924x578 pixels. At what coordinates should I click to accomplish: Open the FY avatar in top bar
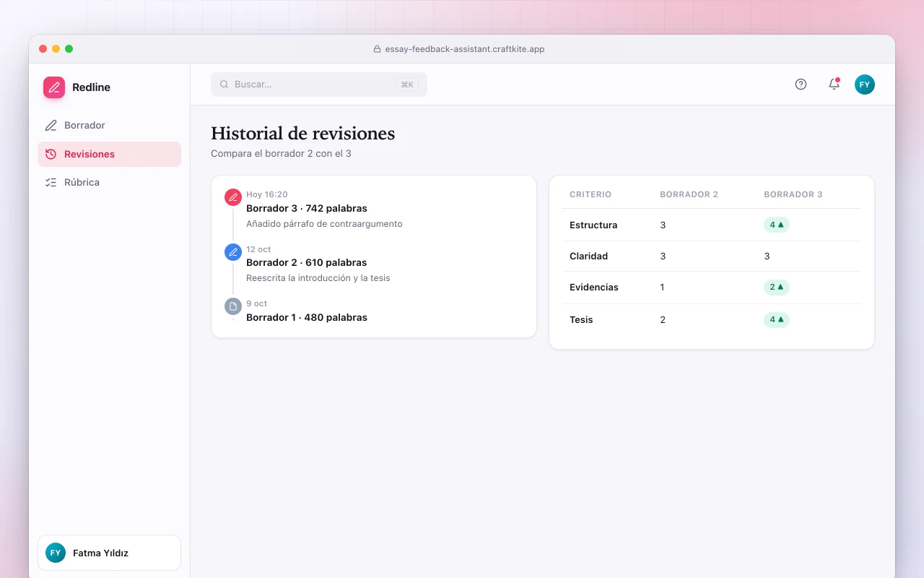point(865,85)
